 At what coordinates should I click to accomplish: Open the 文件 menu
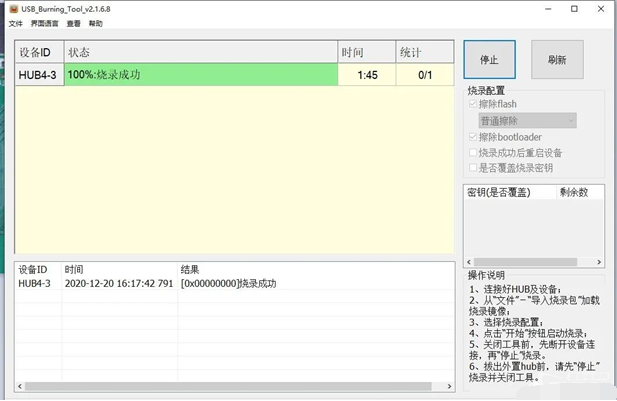coord(15,23)
